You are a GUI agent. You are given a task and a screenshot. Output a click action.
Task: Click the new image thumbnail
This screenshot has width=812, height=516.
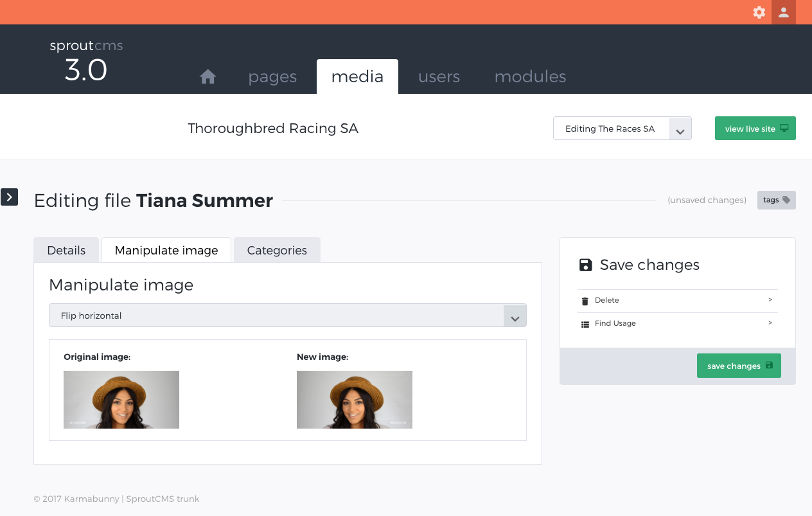(x=355, y=400)
